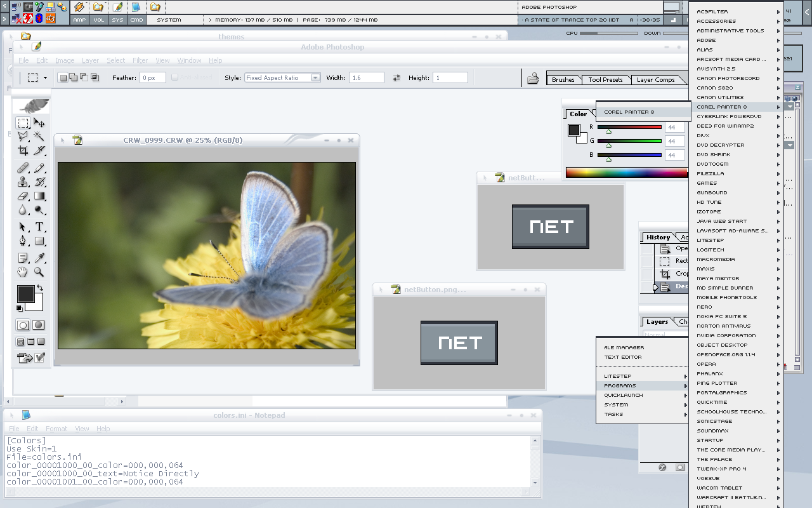Enable Quick Mask Mode in toolbox
Screen dimensions: 812x508
(x=39, y=325)
